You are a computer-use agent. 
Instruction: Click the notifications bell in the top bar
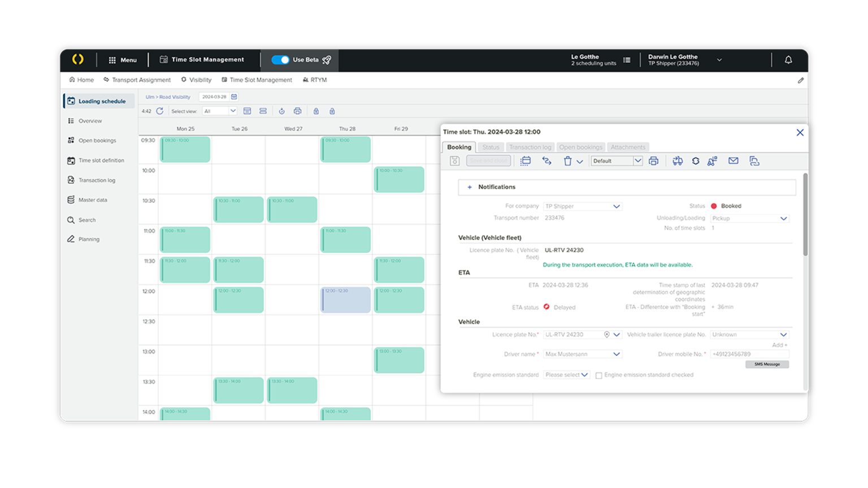(788, 59)
